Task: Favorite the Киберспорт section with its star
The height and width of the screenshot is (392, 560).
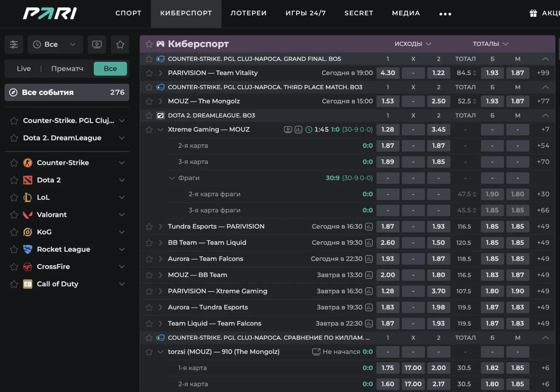Action: pos(149,44)
